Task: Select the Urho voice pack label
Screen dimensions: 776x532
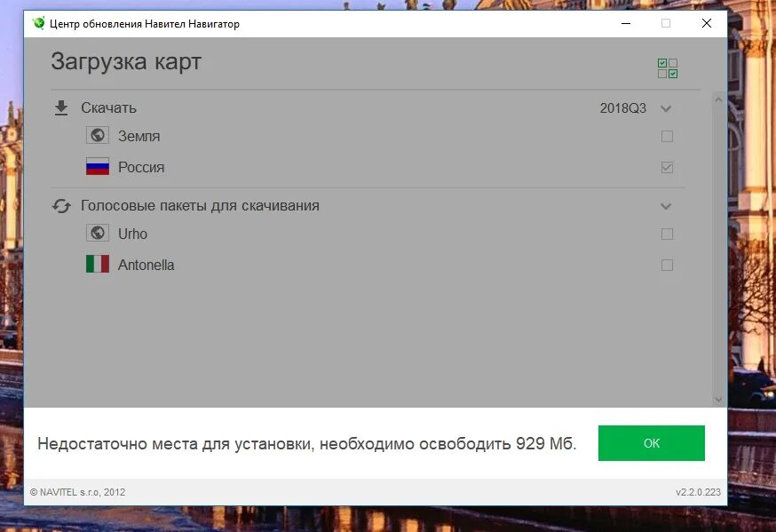Action: (132, 234)
